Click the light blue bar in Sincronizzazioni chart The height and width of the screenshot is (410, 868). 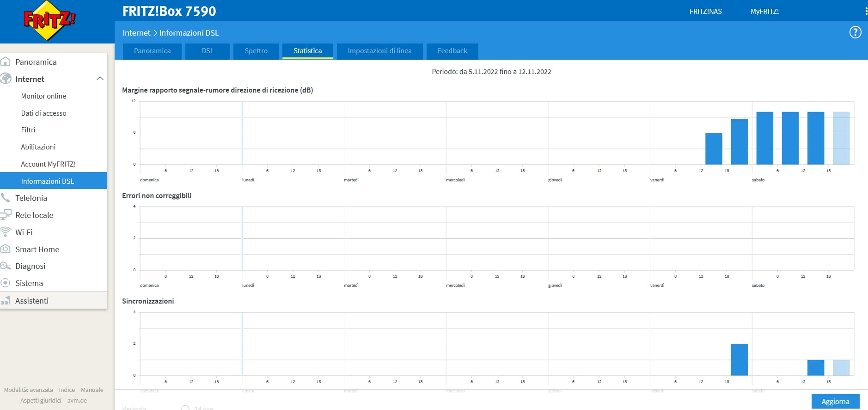[x=841, y=368]
